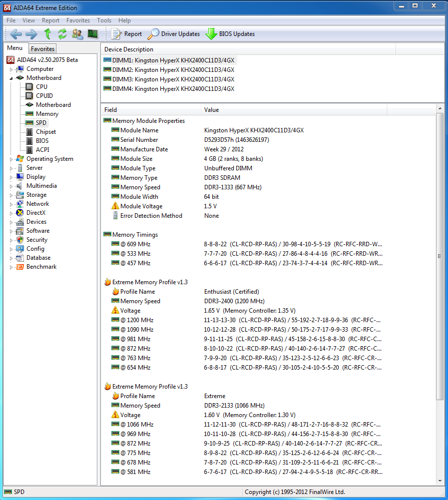Screen dimensions: 448x500
Task: Select Enthusiast (Certified) profile name value
Action: tap(232, 291)
